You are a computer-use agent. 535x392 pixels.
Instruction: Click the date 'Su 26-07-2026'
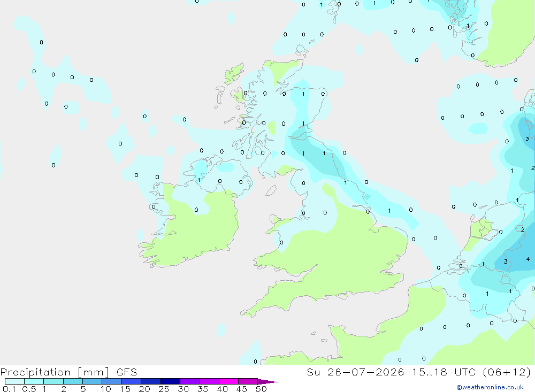tap(356, 372)
